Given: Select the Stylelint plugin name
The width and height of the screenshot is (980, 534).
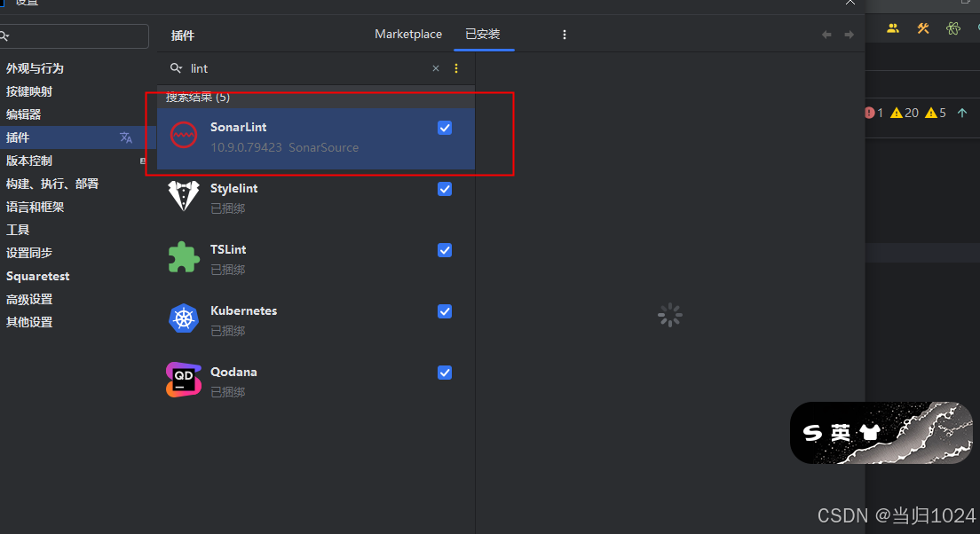Looking at the screenshot, I should (x=233, y=188).
